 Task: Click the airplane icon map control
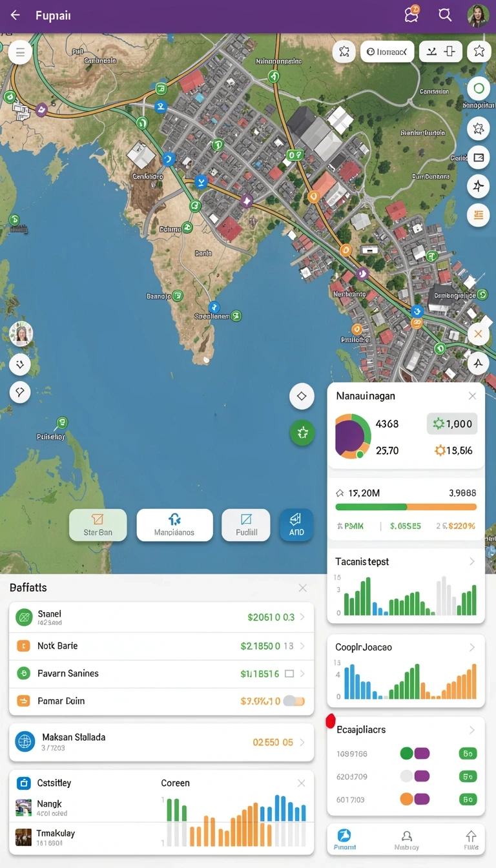coord(478,186)
